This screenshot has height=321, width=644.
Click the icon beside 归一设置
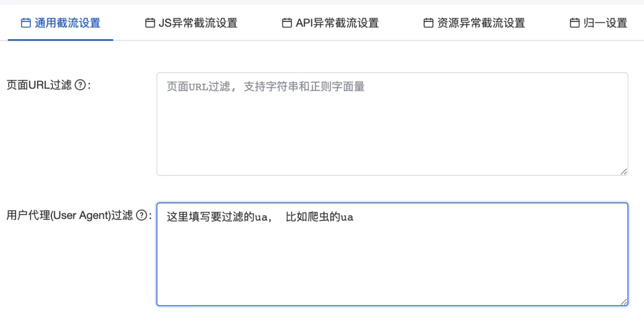pyautogui.click(x=575, y=23)
